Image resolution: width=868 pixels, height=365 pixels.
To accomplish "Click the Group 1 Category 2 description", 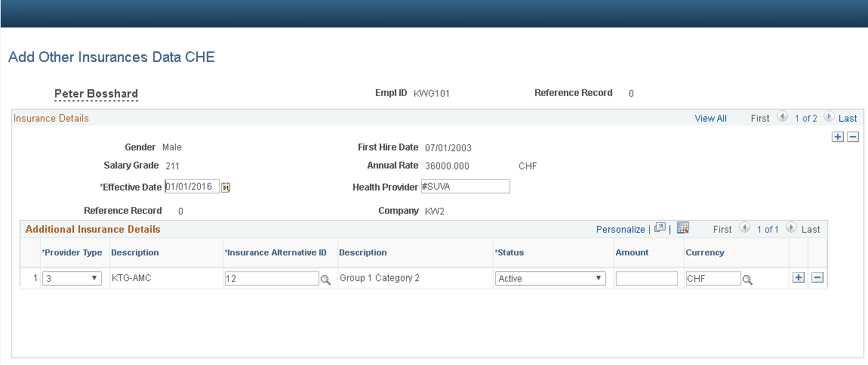I will pyautogui.click(x=380, y=278).
